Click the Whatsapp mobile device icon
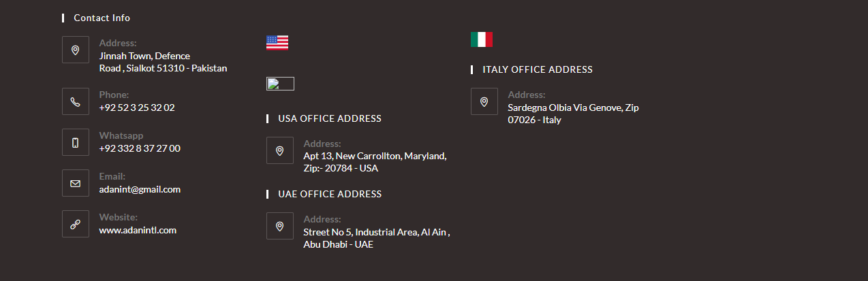Screen dimensions: 868x281 [x=76, y=142]
